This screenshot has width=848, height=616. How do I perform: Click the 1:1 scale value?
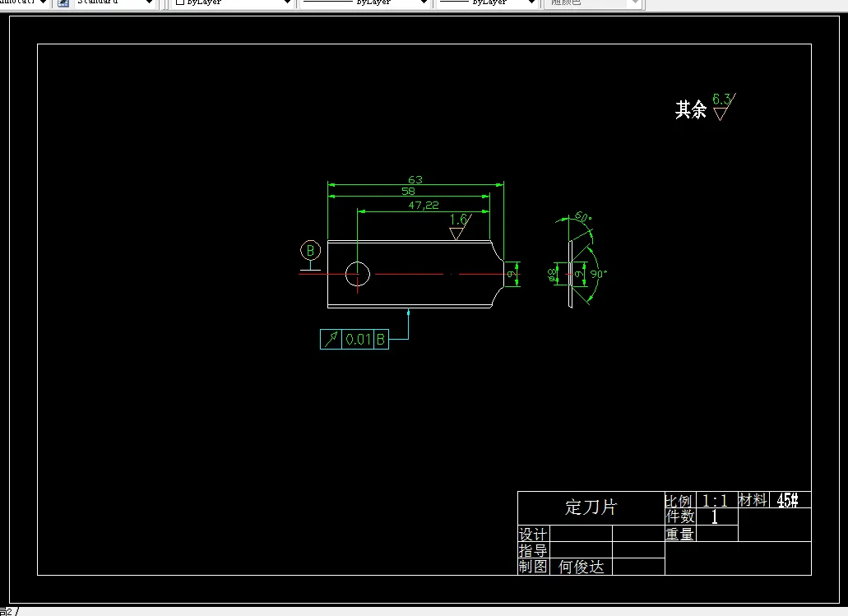pyautogui.click(x=715, y=500)
